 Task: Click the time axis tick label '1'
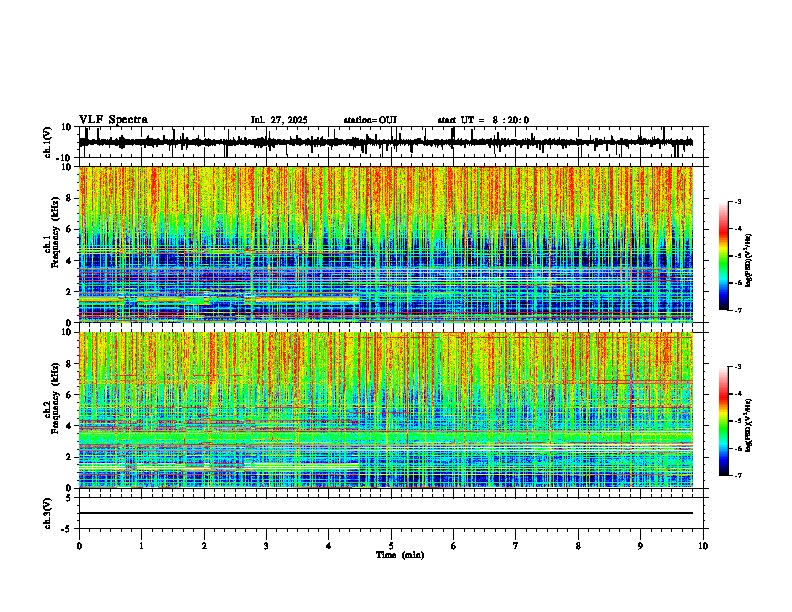(x=141, y=546)
